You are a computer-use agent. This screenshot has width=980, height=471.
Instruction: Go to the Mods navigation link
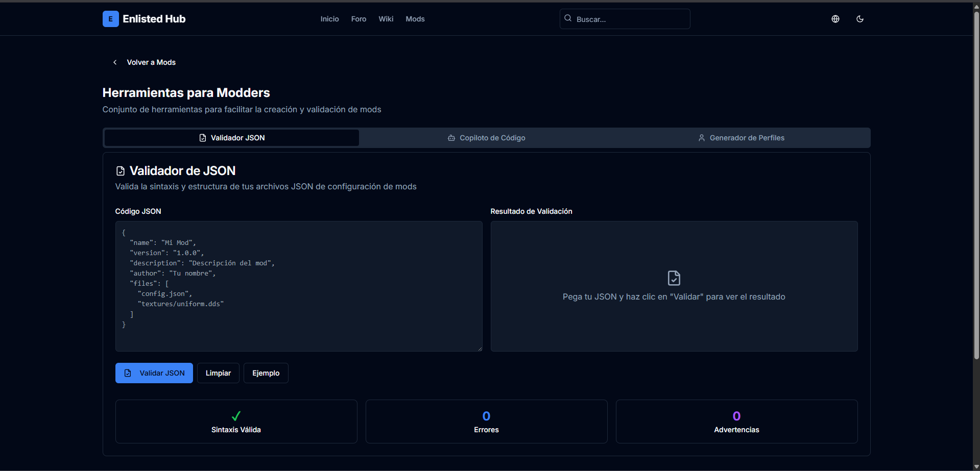coord(415,19)
